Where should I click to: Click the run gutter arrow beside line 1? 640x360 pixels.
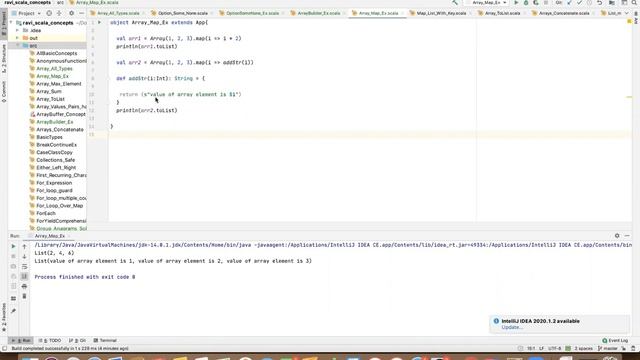click(x=99, y=22)
